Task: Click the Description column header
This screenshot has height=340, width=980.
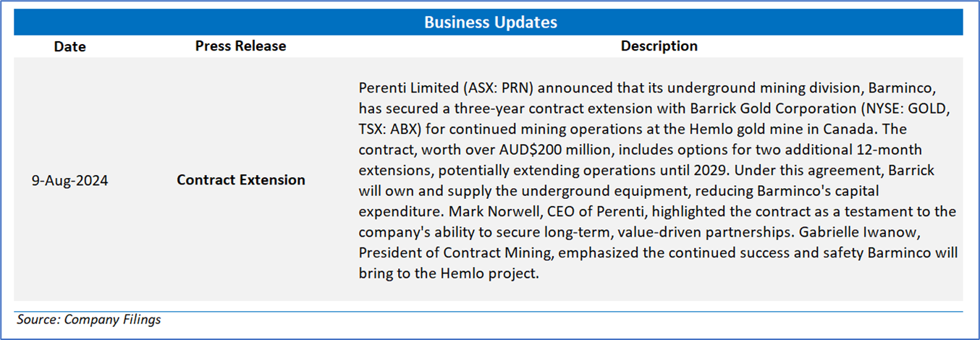Action: 659,46
